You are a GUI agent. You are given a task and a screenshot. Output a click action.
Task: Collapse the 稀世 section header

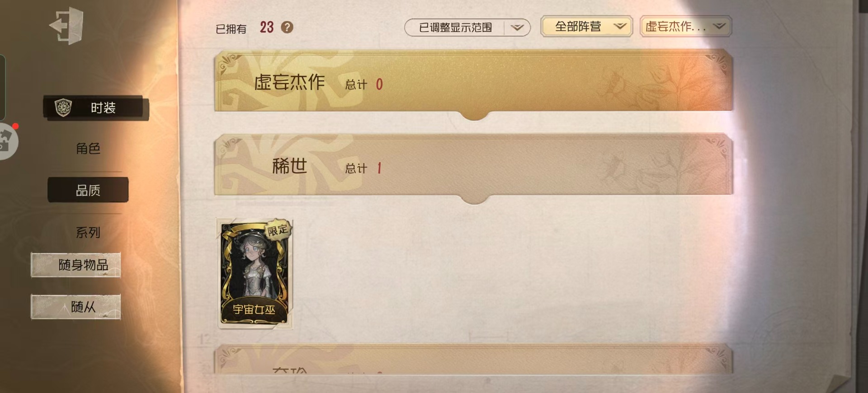[473, 165]
